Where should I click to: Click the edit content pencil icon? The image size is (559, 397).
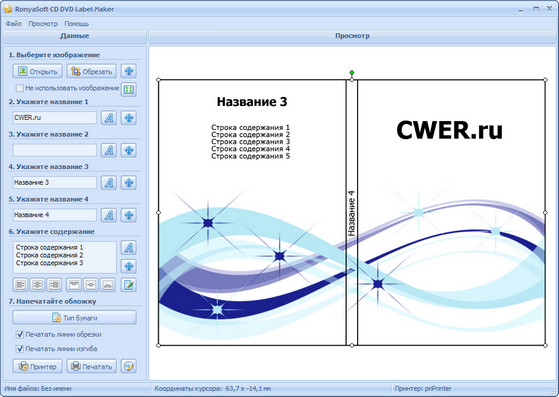click(129, 285)
